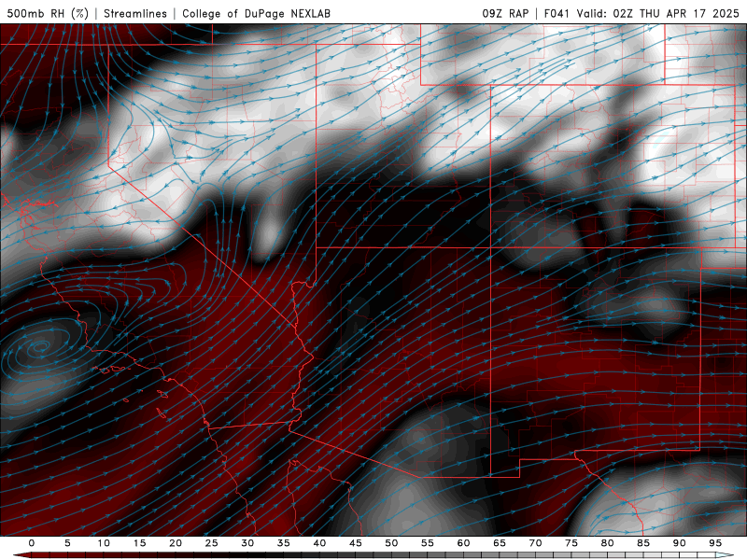The width and height of the screenshot is (747, 560).
Task: Click the "15" label on the color scale
Action: point(139,543)
